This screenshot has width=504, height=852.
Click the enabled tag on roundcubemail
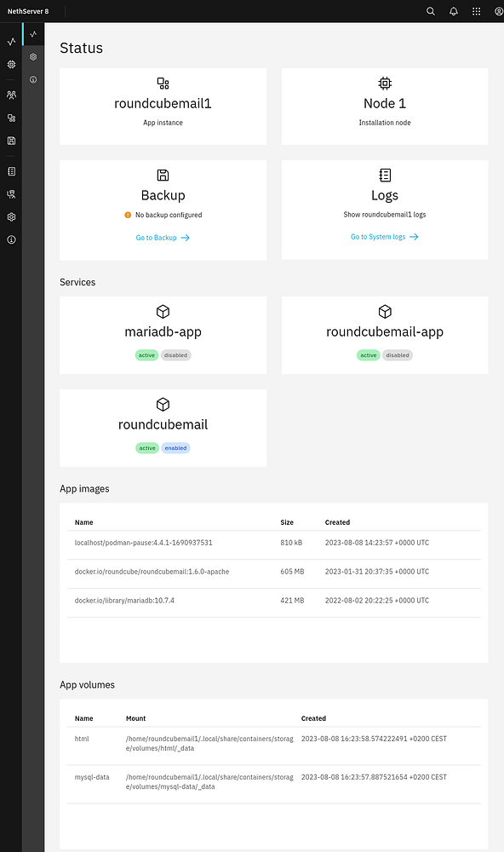(x=175, y=448)
